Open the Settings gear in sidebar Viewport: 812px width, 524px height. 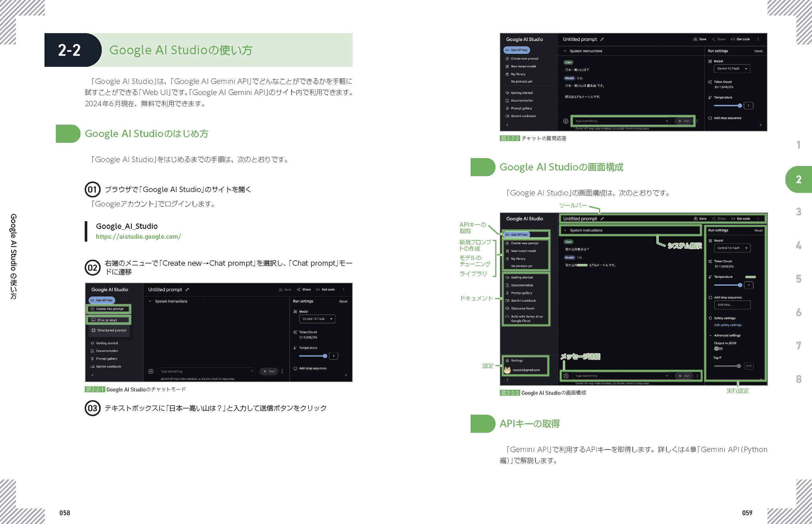(x=507, y=360)
